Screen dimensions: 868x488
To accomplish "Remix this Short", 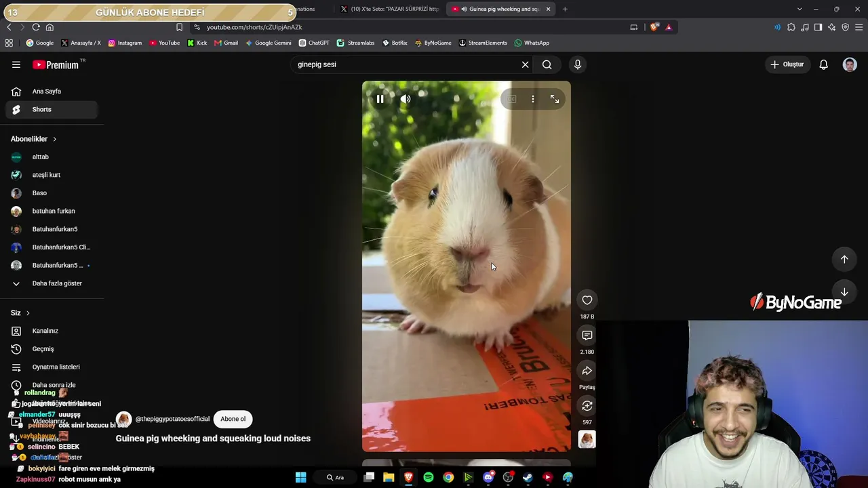I will click(x=587, y=406).
